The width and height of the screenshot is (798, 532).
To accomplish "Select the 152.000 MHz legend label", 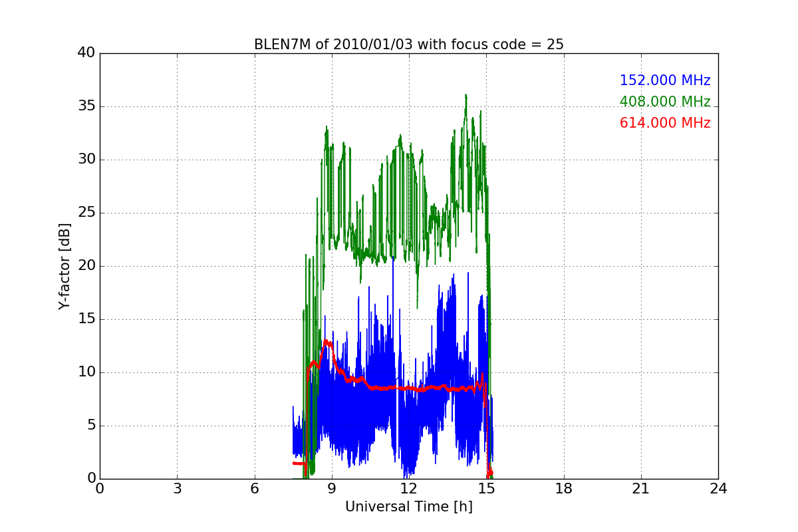I will tap(665, 80).
